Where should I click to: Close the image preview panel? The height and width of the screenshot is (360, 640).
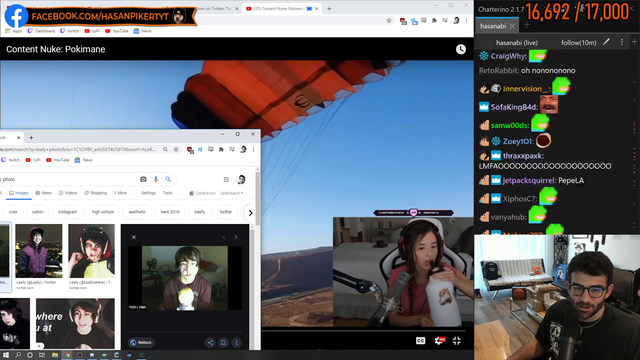tap(133, 237)
